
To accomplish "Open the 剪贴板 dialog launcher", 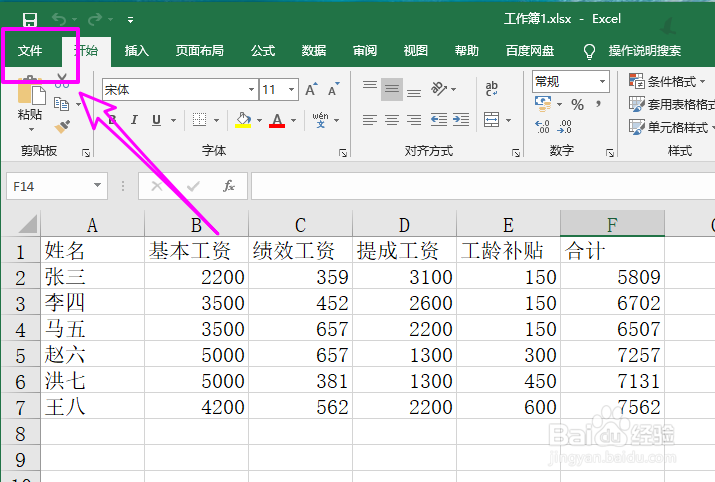I will click(86, 153).
